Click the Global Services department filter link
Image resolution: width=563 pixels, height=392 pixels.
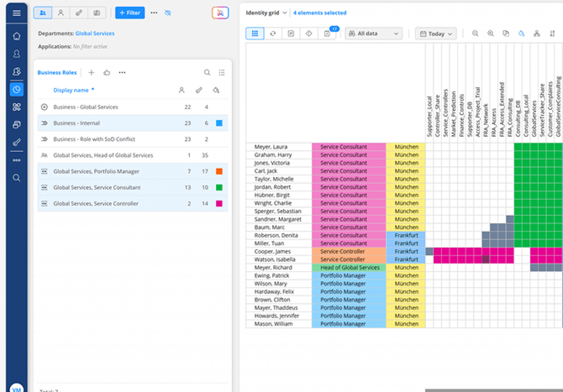[x=95, y=33]
